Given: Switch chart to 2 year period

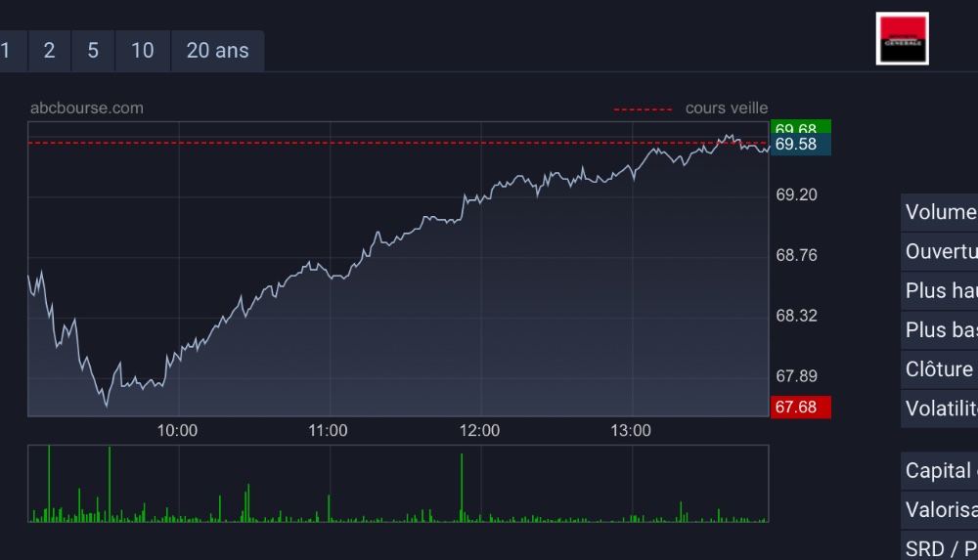Looking at the screenshot, I should coord(50,51).
